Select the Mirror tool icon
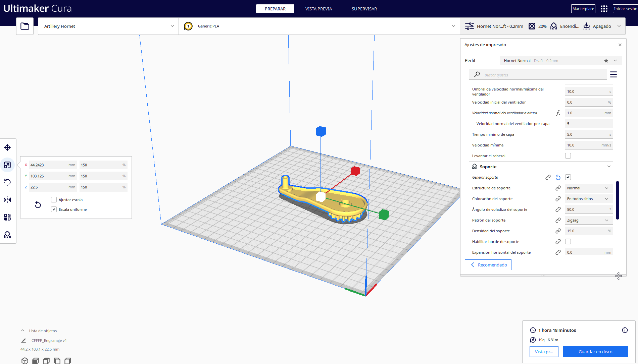This screenshot has height=364, width=638. pyautogui.click(x=7, y=200)
